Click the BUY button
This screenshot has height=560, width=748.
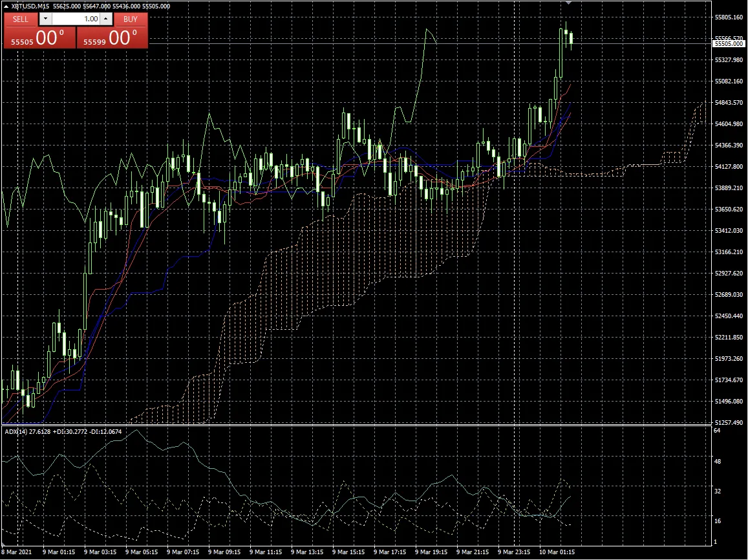(130, 19)
